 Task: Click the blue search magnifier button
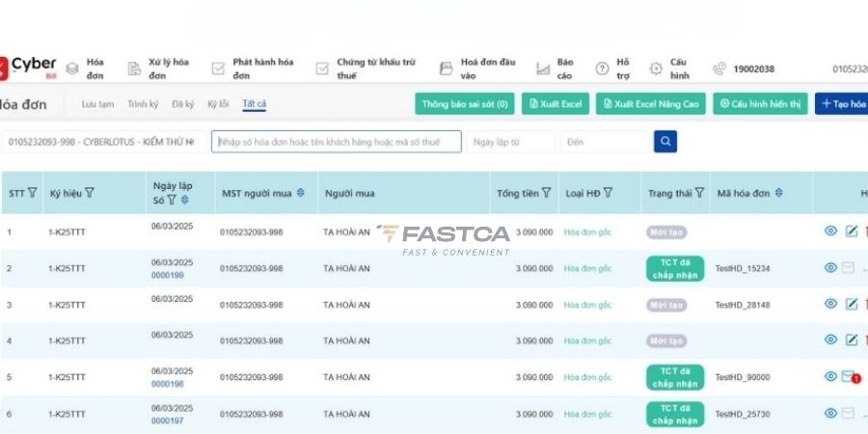click(x=665, y=142)
